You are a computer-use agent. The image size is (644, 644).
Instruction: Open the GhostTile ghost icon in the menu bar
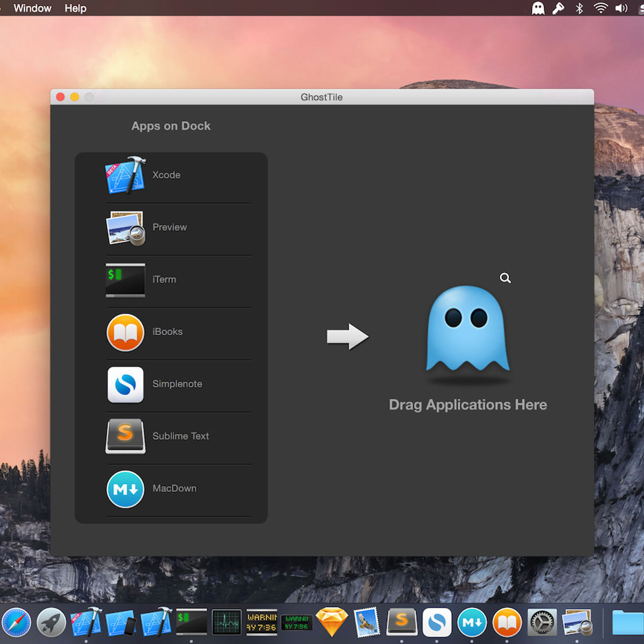[538, 8]
